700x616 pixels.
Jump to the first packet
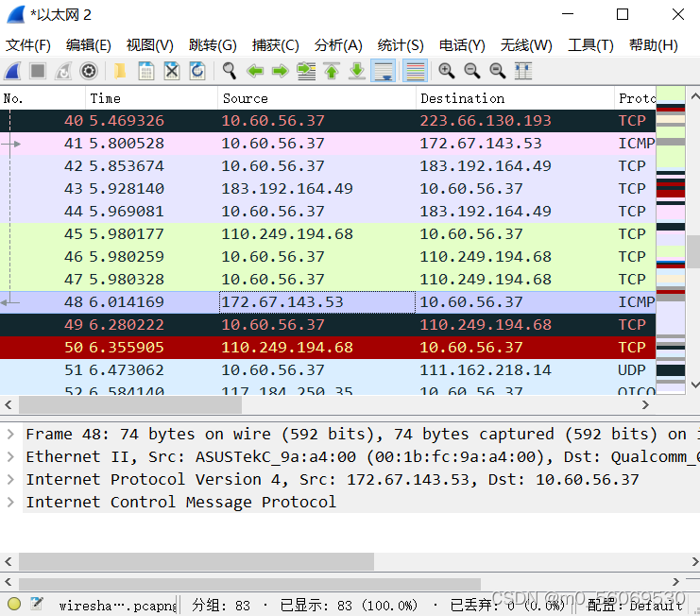pyautogui.click(x=332, y=71)
